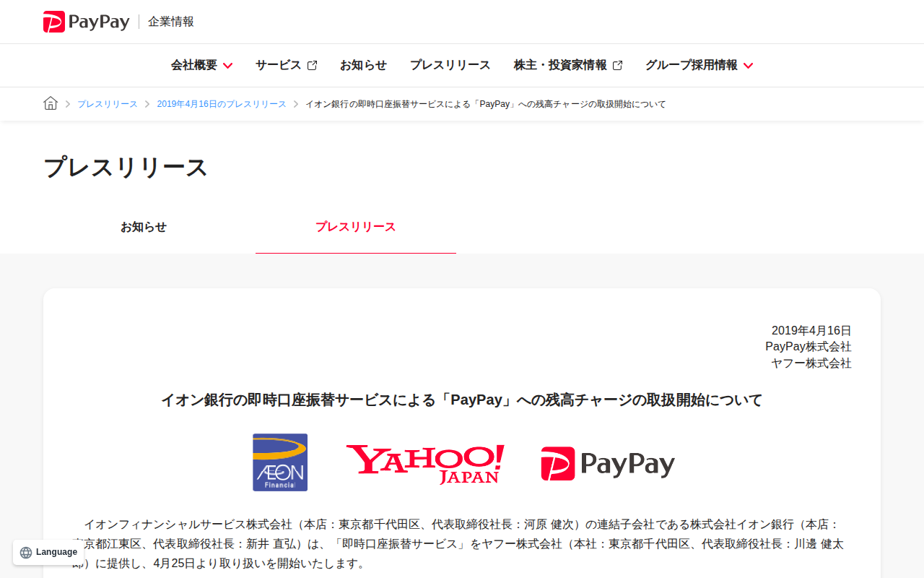This screenshot has width=924, height=578.
Task: Click the globe icon on Language button
Action: 26,553
